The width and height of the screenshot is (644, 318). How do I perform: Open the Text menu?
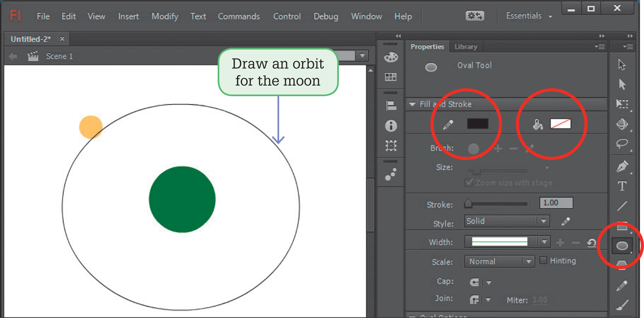coord(198,16)
